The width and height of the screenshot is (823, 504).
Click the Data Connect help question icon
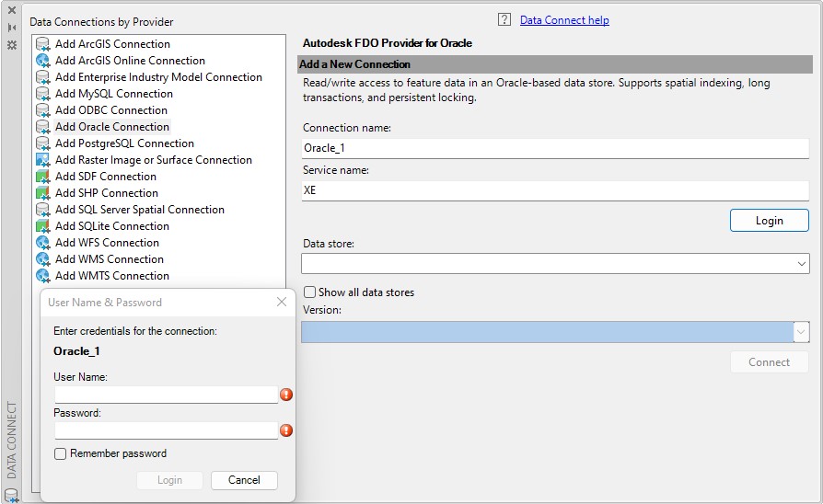tap(504, 20)
